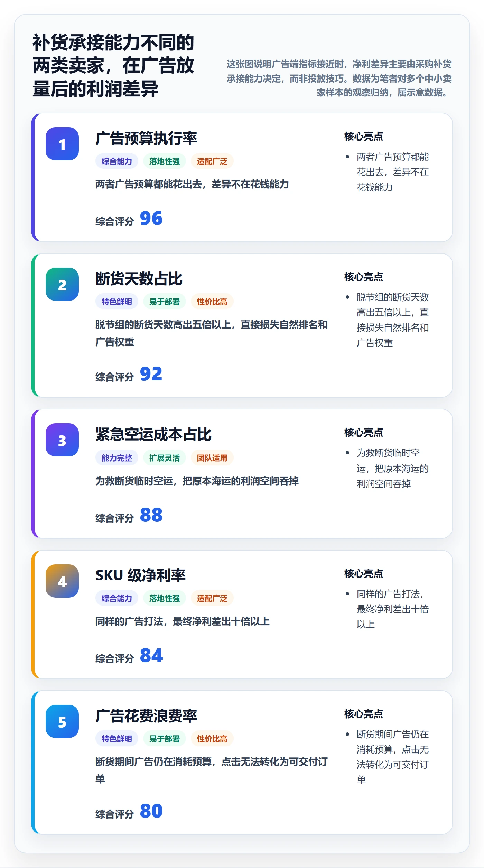This screenshot has width=484, height=868.
Task: Click subtitle paragraph starting 这张图说明广告端指标
Action: click(x=339, y=78)
